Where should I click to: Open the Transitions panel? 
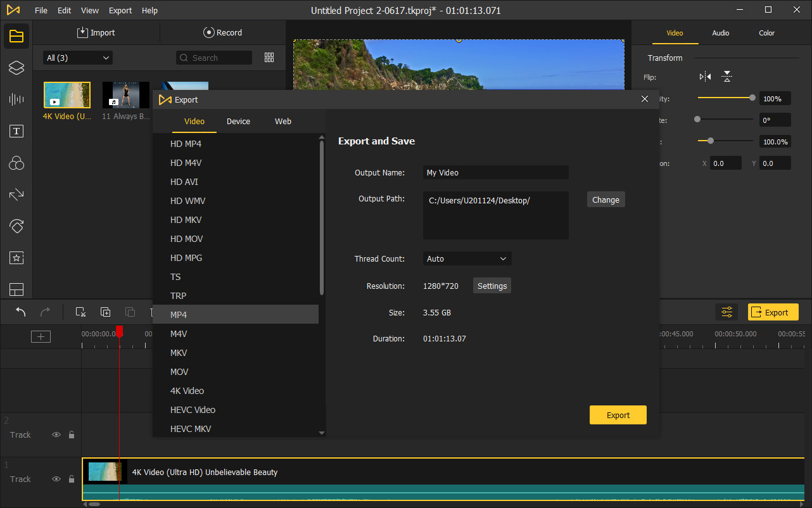[16, 194]
